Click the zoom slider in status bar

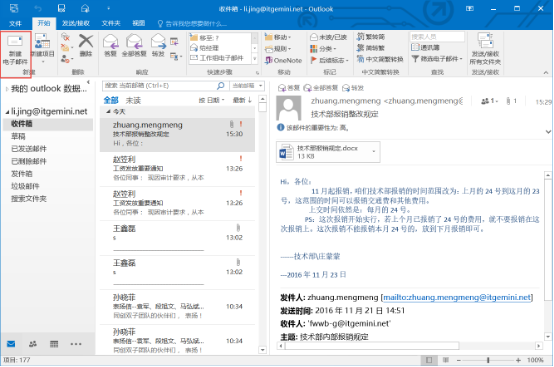click(488, 360)
